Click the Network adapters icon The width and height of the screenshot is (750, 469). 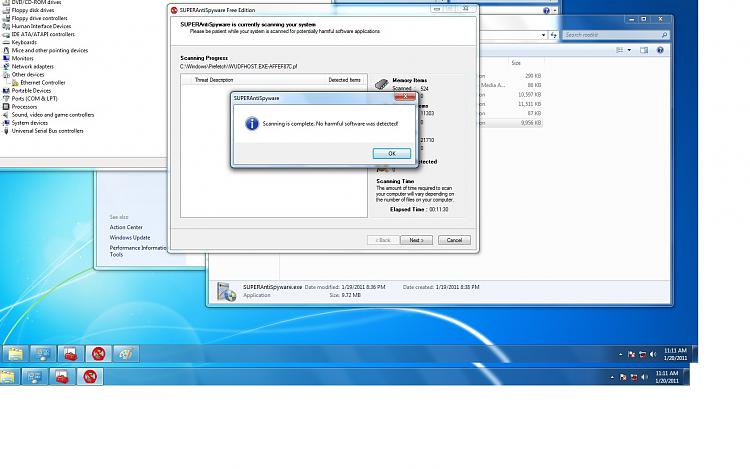(6, 66)
